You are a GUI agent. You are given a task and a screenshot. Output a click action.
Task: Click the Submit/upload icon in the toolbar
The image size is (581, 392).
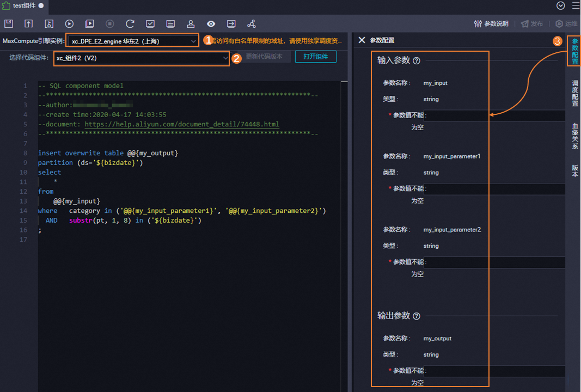click(28, 23)
